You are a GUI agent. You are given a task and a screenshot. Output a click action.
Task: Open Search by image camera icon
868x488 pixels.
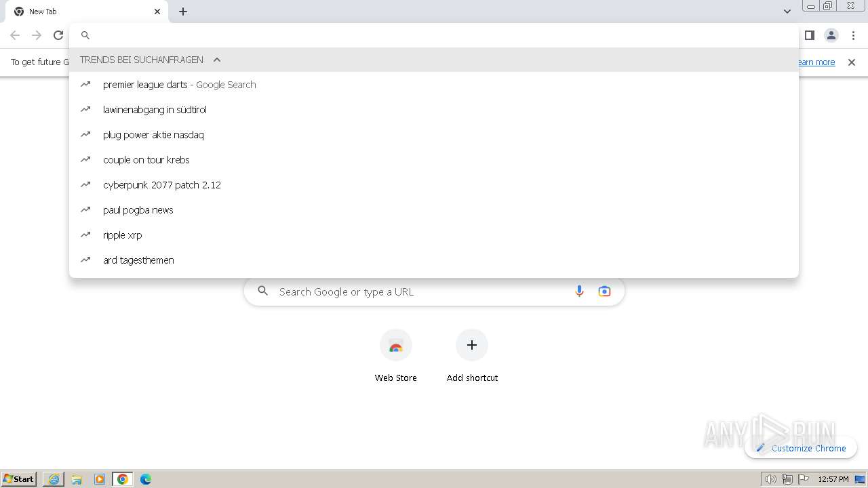tap(604, 291)
